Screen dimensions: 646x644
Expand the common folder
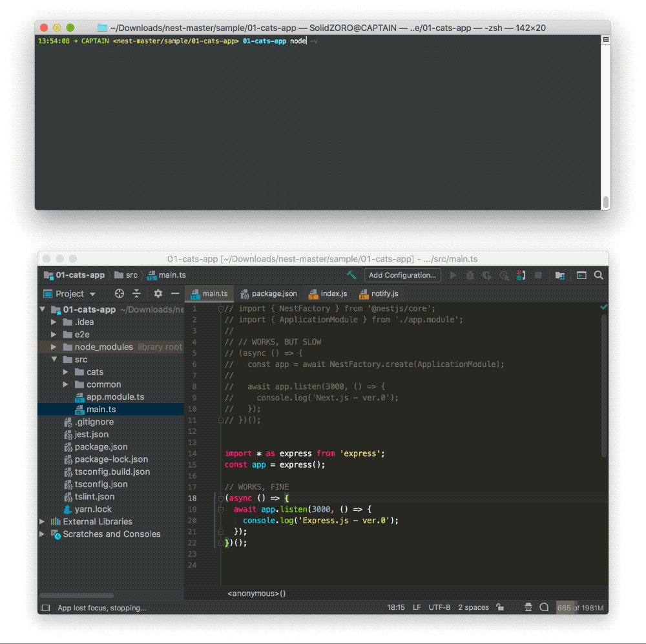point(65,384)
